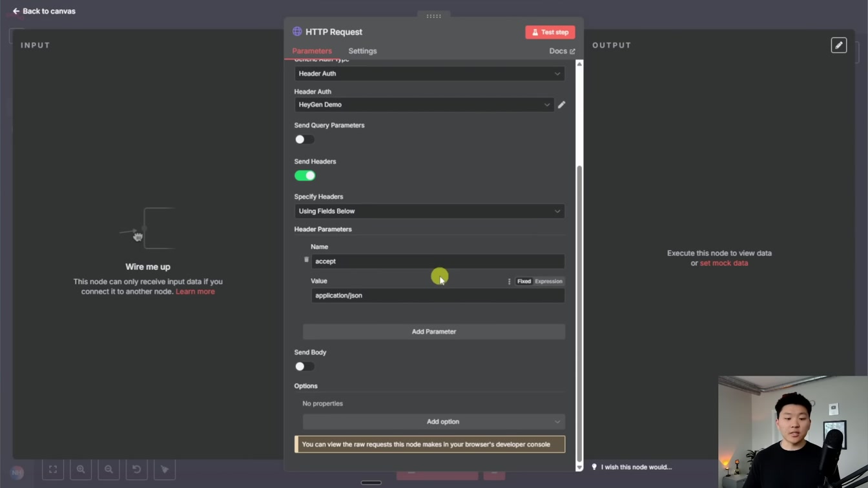Click the tidy-up workflow icon in canvas toolbar
Screen dimensions: 868x488
click(165, 470)
